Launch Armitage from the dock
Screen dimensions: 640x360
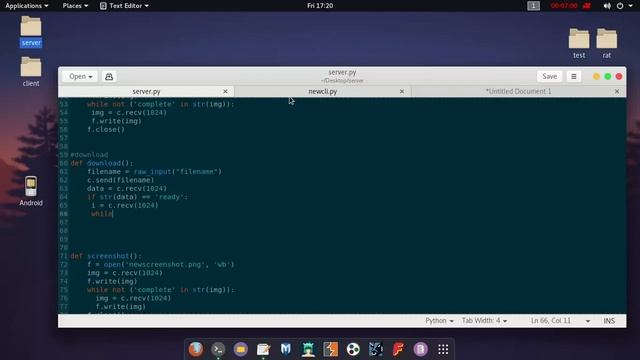click(x=308, y=349)
